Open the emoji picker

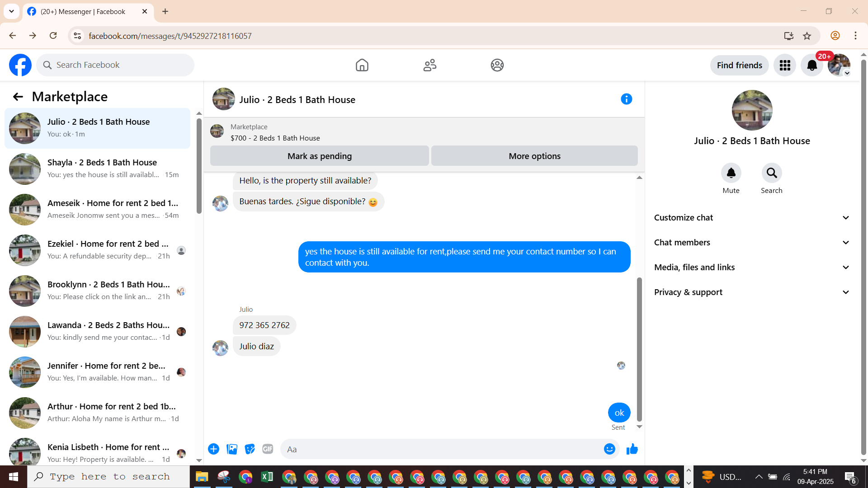[609, 449]
